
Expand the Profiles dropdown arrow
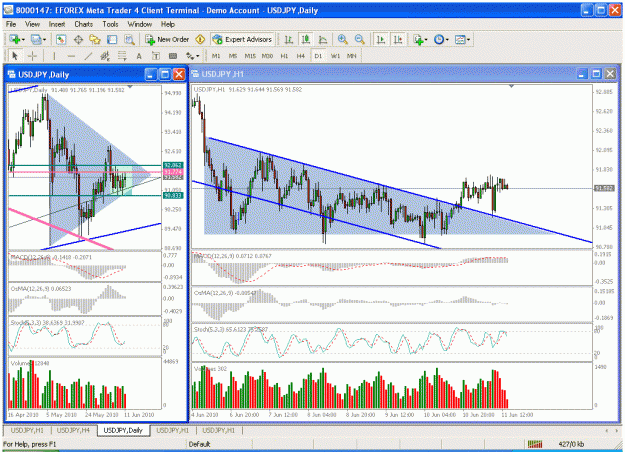click(45, 40)
